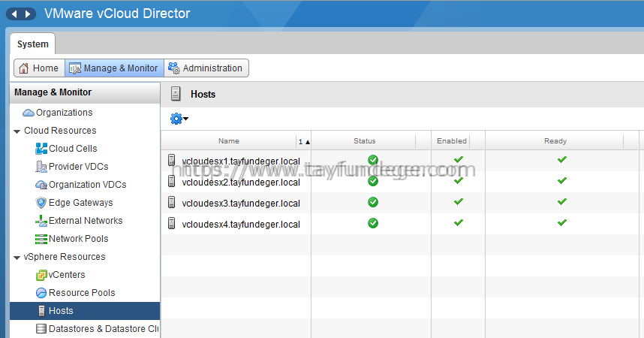This screenshot has width=644, height=338.
Task: Click the Manage & Monitor chart icon
Action: point(75,68)
